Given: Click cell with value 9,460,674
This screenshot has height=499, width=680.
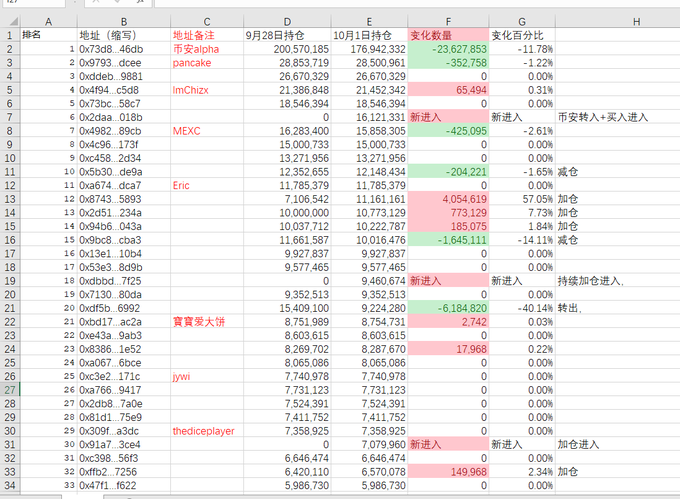Looking at the screenshot, I should [369, 281].
